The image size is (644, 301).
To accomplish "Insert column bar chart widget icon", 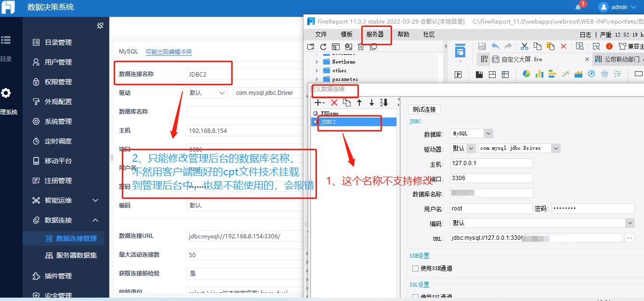I will (539, 74).
